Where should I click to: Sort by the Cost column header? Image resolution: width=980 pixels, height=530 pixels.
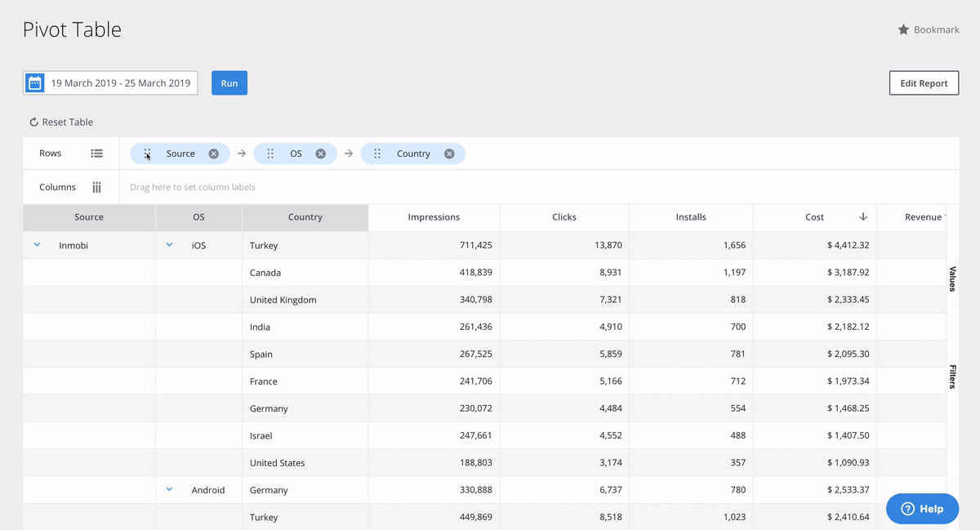pos(814,217)
